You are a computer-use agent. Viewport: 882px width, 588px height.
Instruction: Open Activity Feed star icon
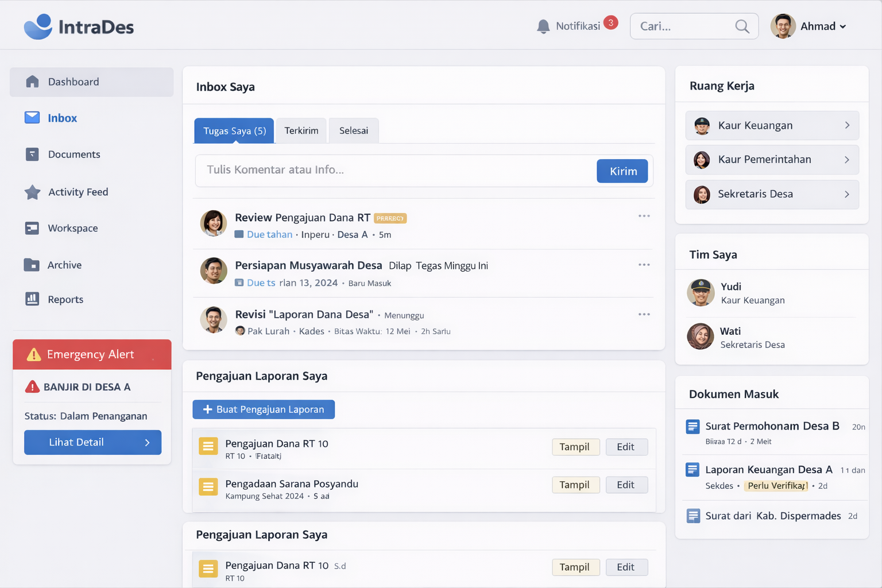(x=32, y=192)
